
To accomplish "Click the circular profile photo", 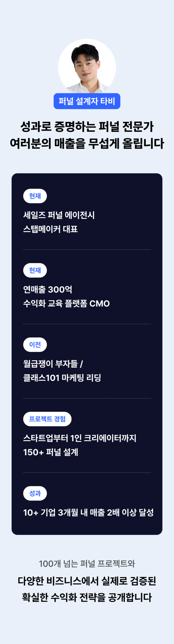I will click(87, 67).
